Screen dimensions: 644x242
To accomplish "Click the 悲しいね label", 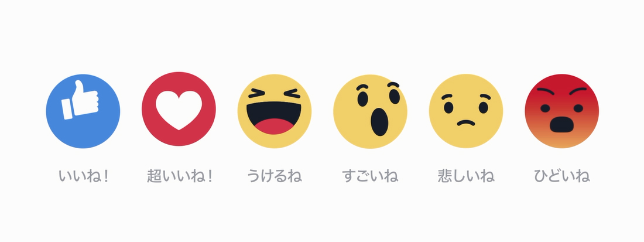I will (466, 176).
